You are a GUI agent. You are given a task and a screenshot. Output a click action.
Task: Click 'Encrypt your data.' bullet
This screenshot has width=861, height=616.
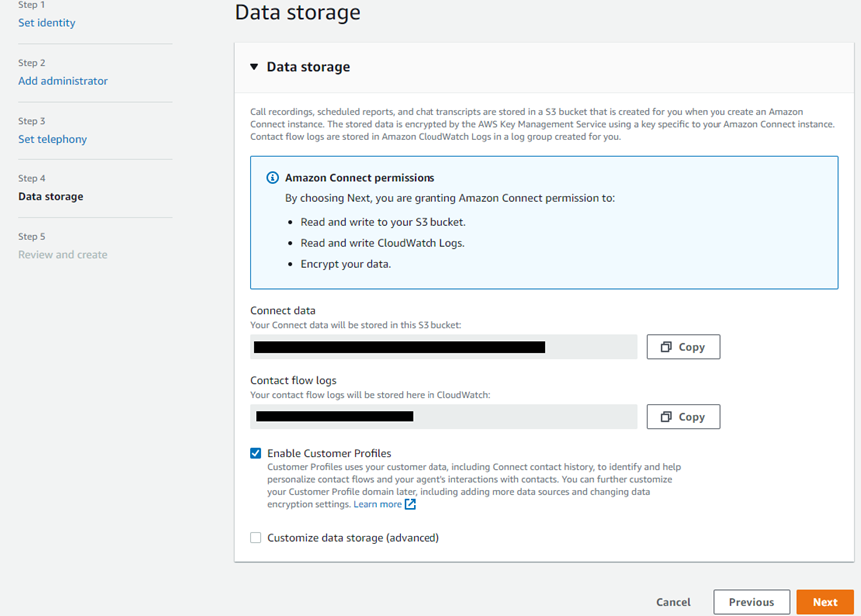(346, 264)
